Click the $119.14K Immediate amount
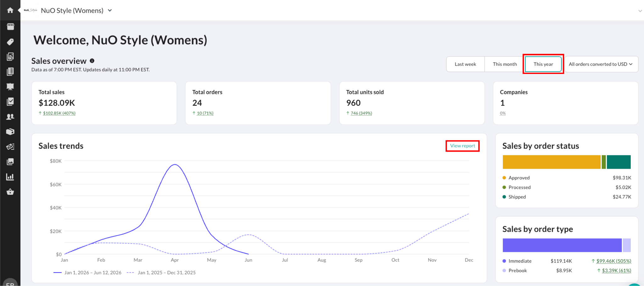 click(x=561, y=261)
